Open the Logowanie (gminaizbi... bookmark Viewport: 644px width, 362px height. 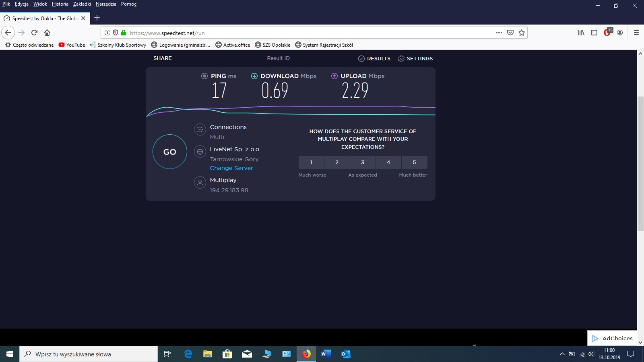click(x=181, y=45)
